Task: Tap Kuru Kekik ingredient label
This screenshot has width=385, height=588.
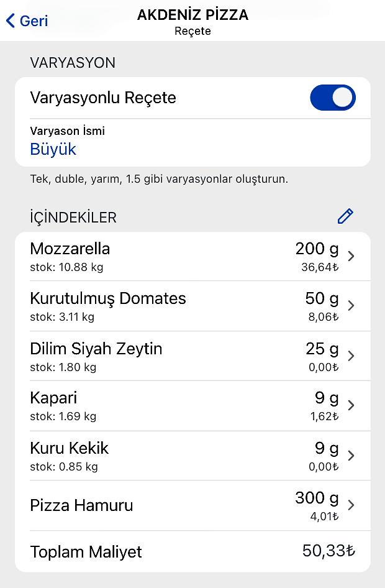Action: coord(70,448)
